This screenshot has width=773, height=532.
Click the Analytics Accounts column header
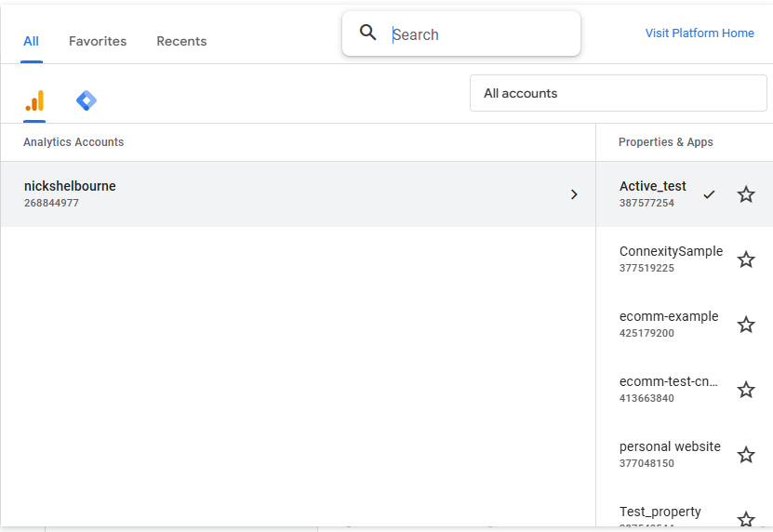click(73, 142)
